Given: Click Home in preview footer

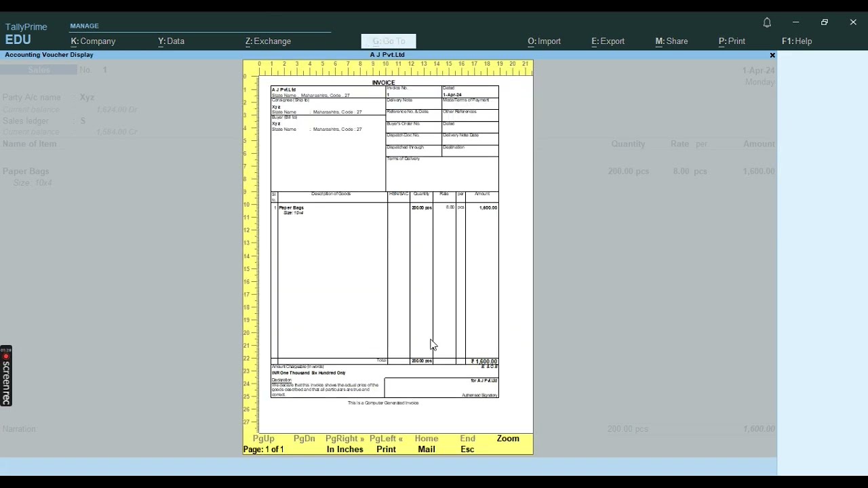Looking at the screenshot, I should [427, 439].
